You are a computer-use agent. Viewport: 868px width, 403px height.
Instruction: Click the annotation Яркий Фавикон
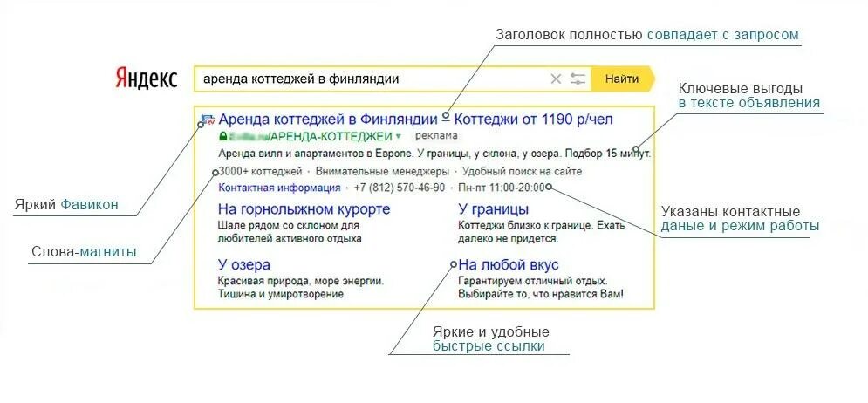pos(66,205)
